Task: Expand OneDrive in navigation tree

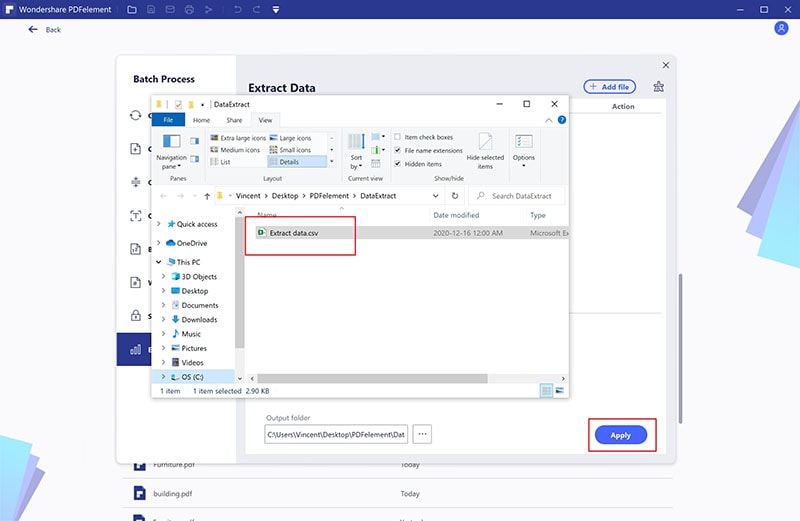Action: click(159, 243)
